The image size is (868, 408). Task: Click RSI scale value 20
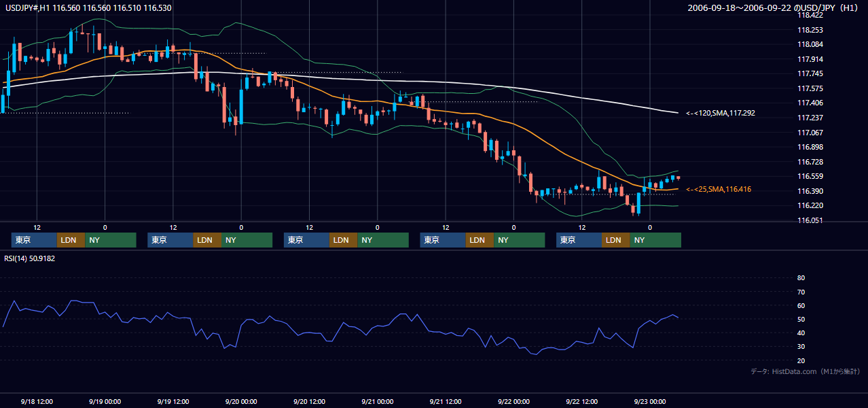(x=801, y=360)
